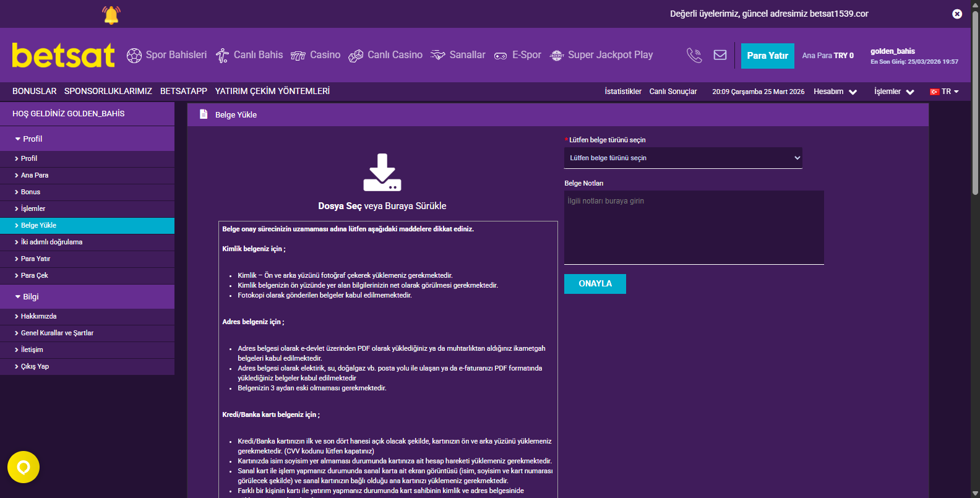
Task: Open the E-Spor section
Action: click(x=527, y=55)
